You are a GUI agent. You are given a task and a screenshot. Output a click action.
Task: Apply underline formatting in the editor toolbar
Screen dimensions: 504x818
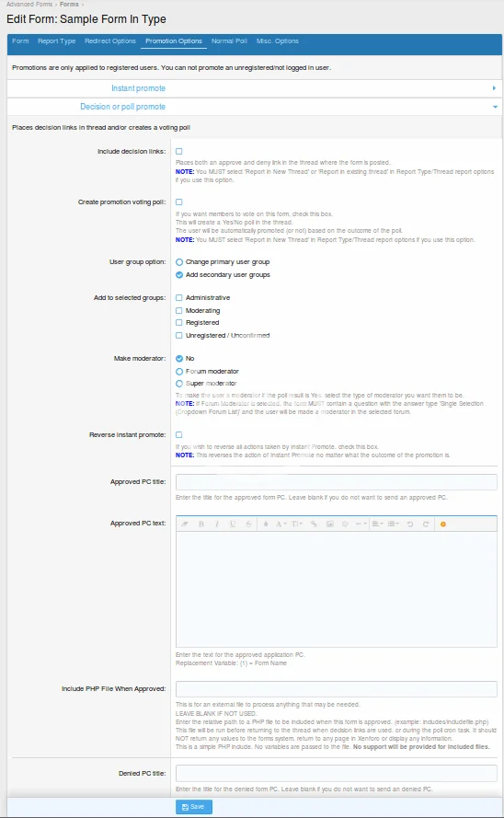233,524
